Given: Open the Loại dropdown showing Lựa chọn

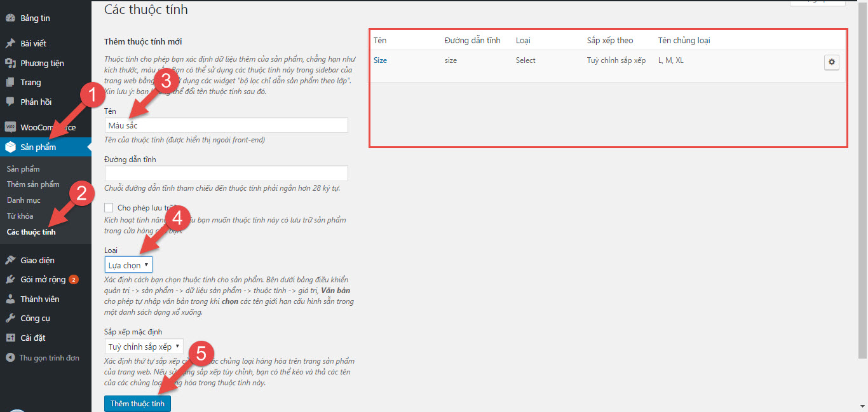Looking at the screenshot, I should (x=128, y=265).
